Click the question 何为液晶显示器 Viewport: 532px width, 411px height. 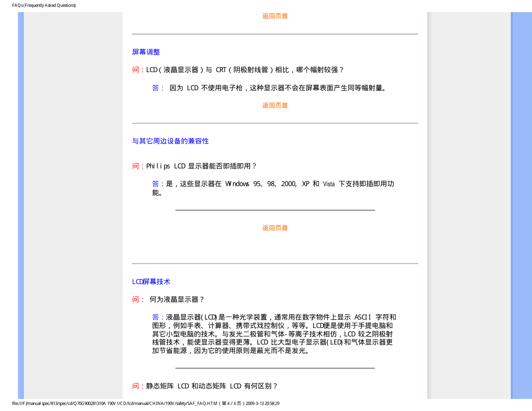click(177, 299)
